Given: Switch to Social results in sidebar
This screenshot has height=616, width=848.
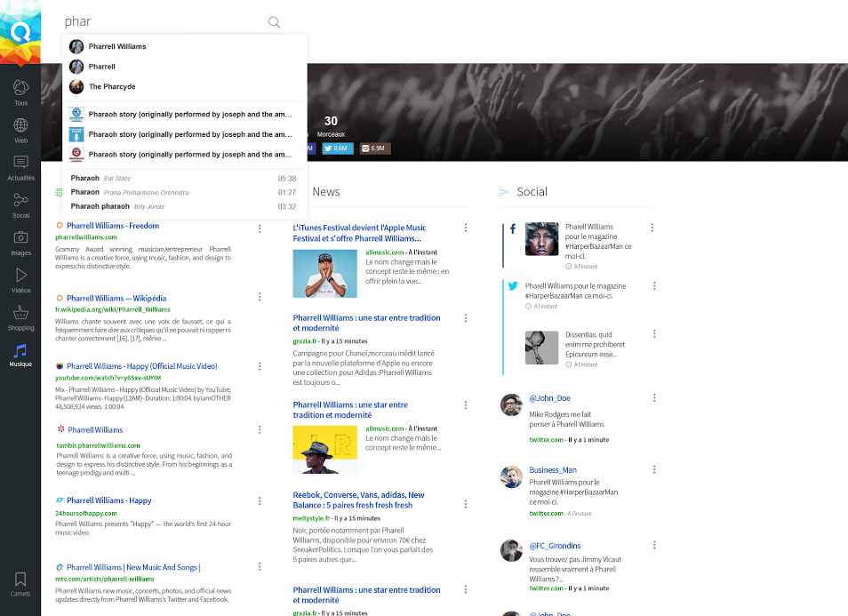Looking at the screenshot, I should pos(20,205).
